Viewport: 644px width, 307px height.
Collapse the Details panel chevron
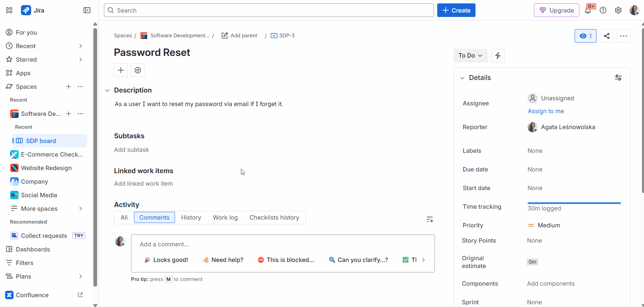[x=462, y=78]
